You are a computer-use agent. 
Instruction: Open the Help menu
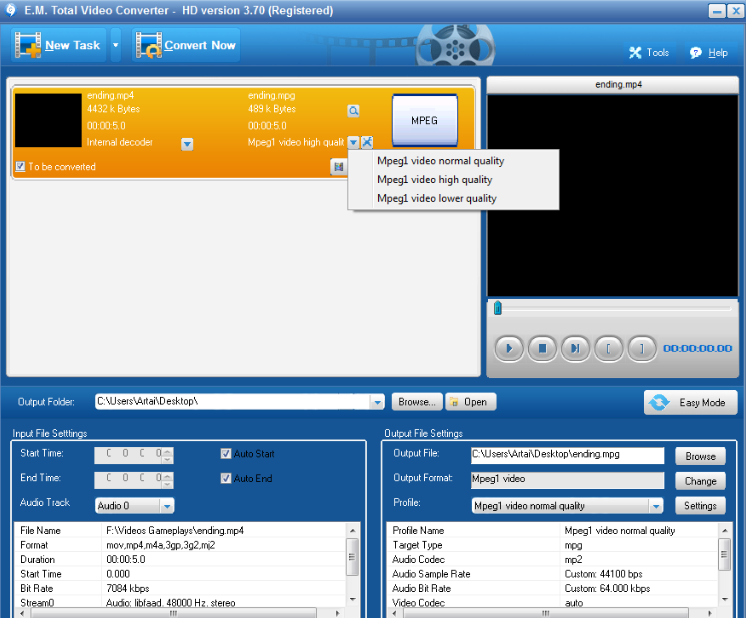[x=709, y=52]
